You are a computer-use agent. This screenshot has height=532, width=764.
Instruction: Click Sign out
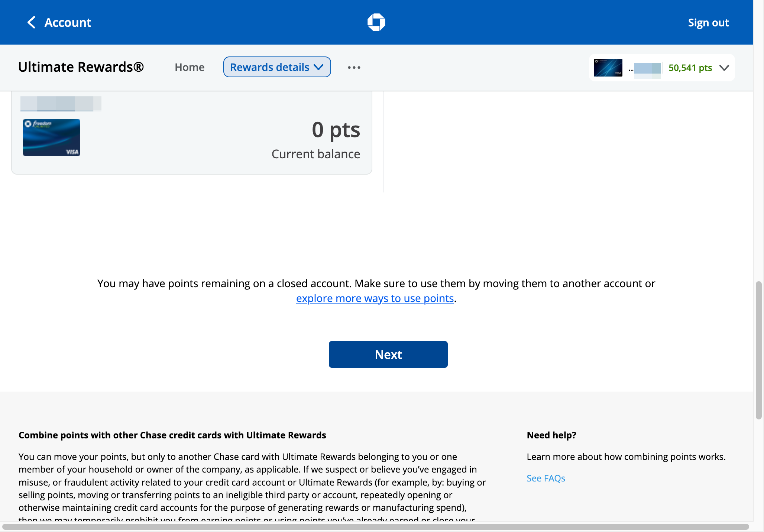[708, 23]
